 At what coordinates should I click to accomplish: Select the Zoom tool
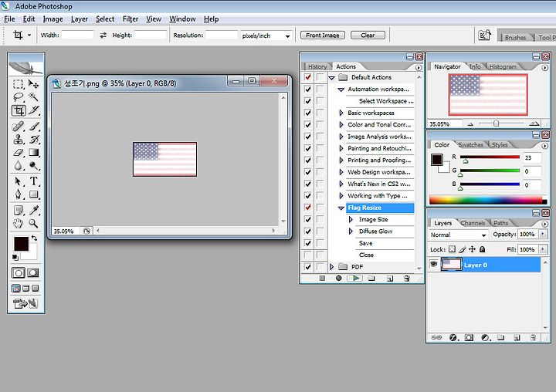pyautogui.click(x=34, y=223)
